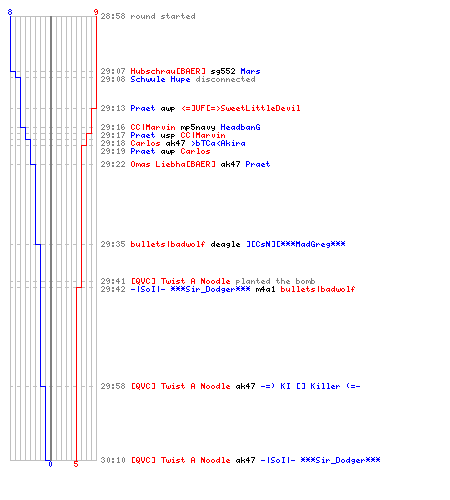Select bullets|badwolf at 29:35 deagle kill
Screen dimensions: 450x500
point(168,244)
